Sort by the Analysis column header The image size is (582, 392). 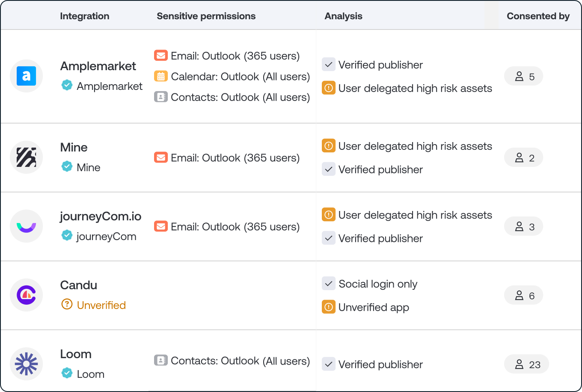click(344, 16)
